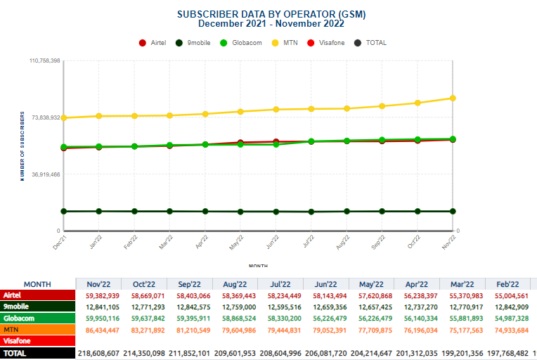537x360 pixels.
Task: Select the MTN data point for Dec'21
Action: (64, 118)
